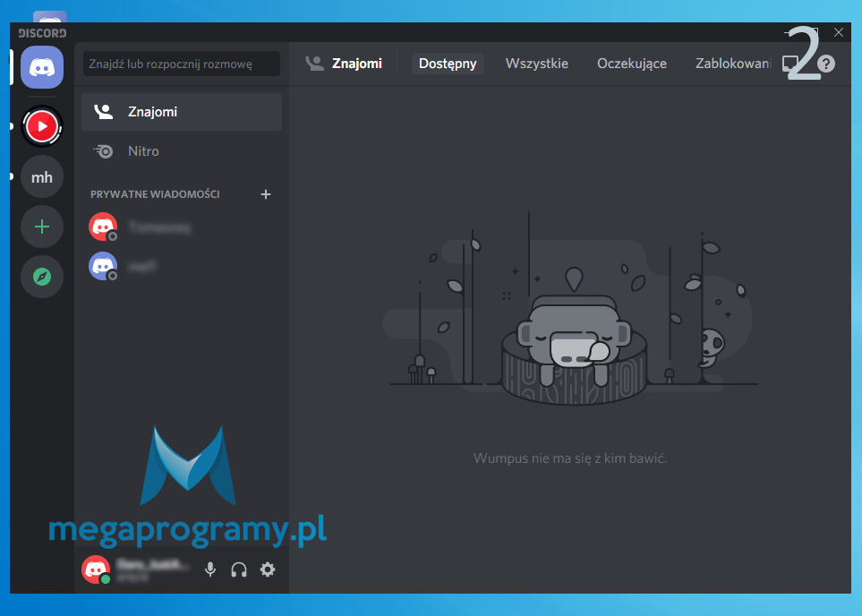
Task: Open the red play-button server
Action: [x=42, y=126]
